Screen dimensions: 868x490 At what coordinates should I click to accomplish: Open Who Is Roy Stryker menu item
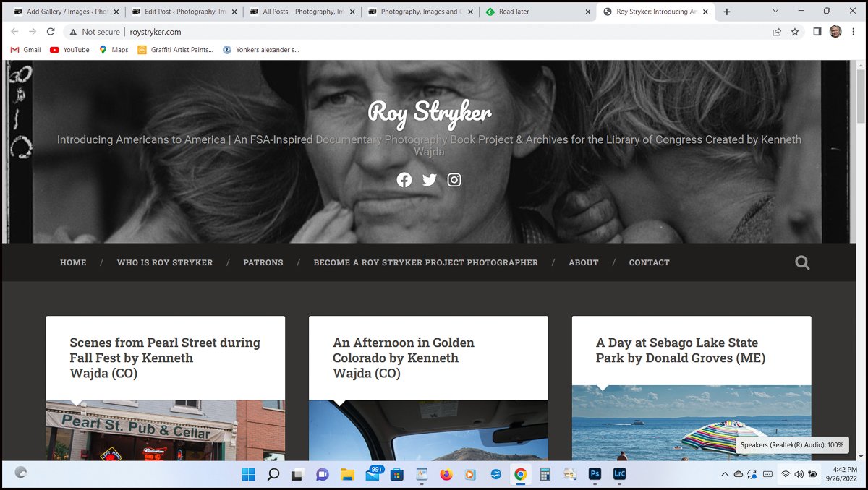pyautogui.click(x=165, y=262)
